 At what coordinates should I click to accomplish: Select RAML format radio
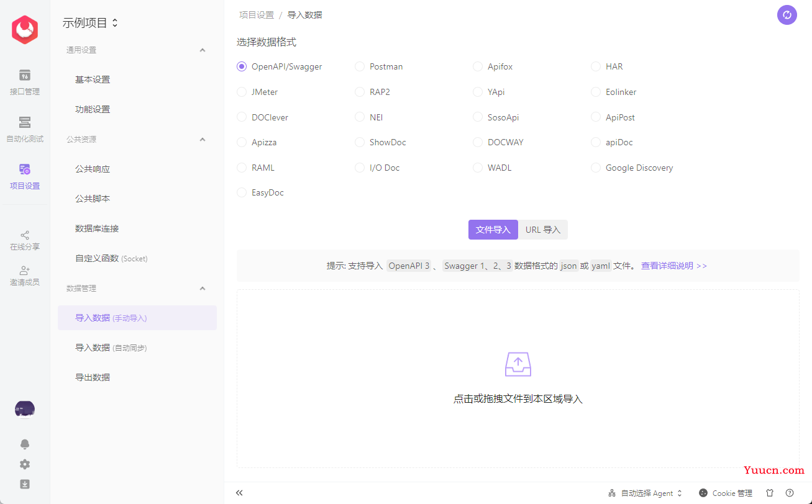point(242,168)
